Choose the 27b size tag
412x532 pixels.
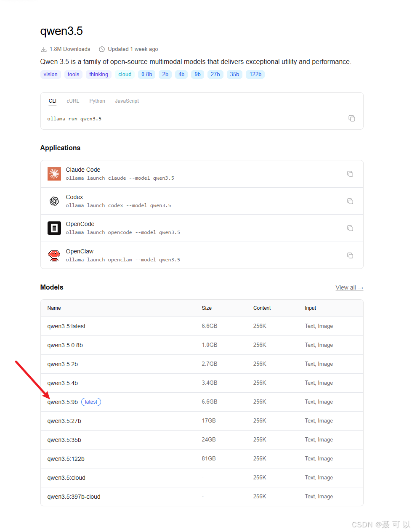(215, 74)
